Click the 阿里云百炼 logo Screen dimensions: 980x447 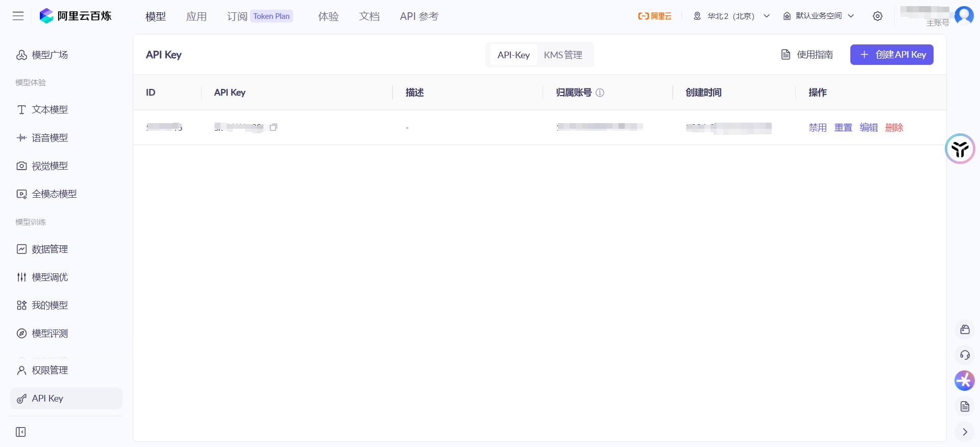(76, 16)
